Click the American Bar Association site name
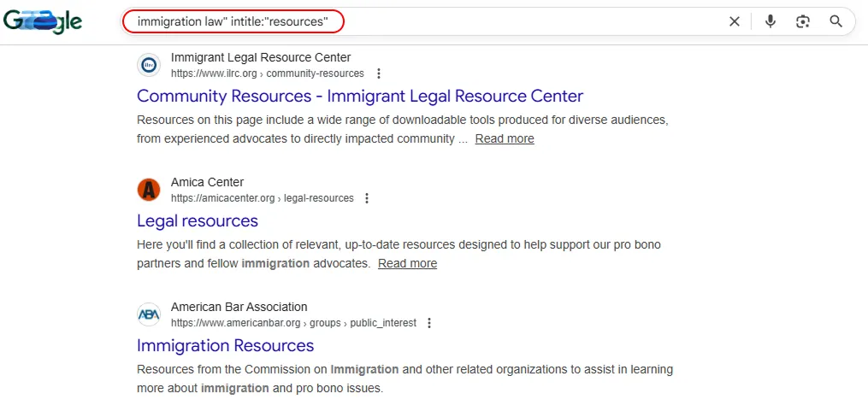 [239, 307]
